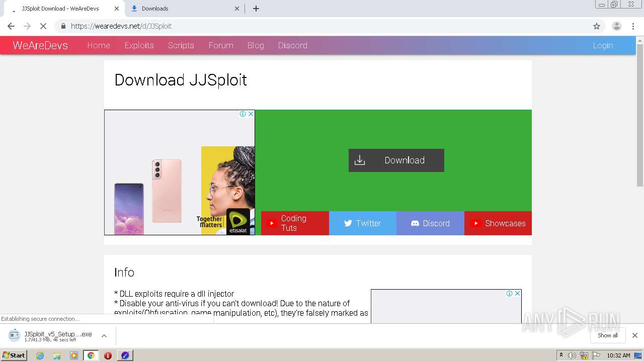Open the Windows Start menu
Image resolution: width=644 pixels, height=362 pixels.
pyautogui.click(x=14, y=355)
